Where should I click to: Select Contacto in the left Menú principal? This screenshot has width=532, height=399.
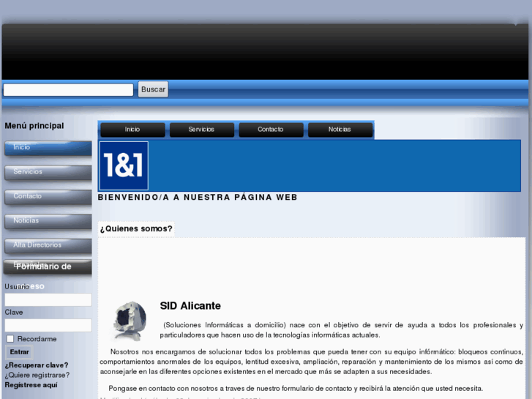tap(48, 197)
